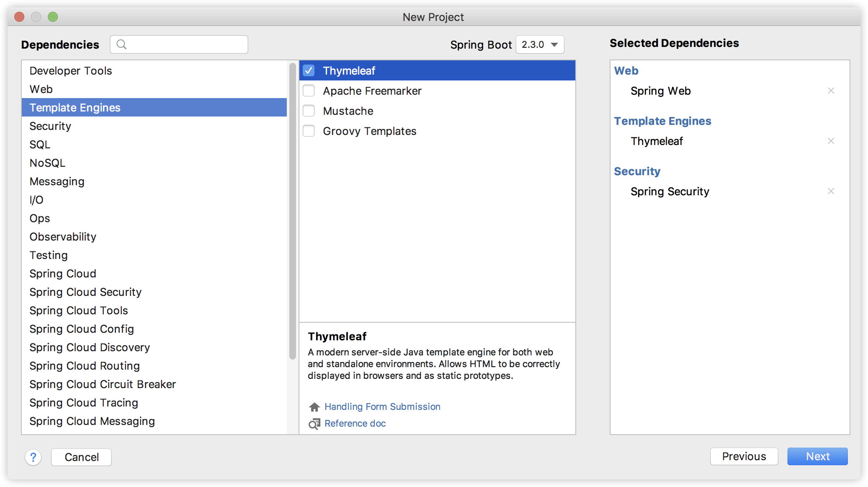Screen dimensions: 868x487
Task: Remove Thymeleaf dependency with the X icon
Action: coord(832,141)
